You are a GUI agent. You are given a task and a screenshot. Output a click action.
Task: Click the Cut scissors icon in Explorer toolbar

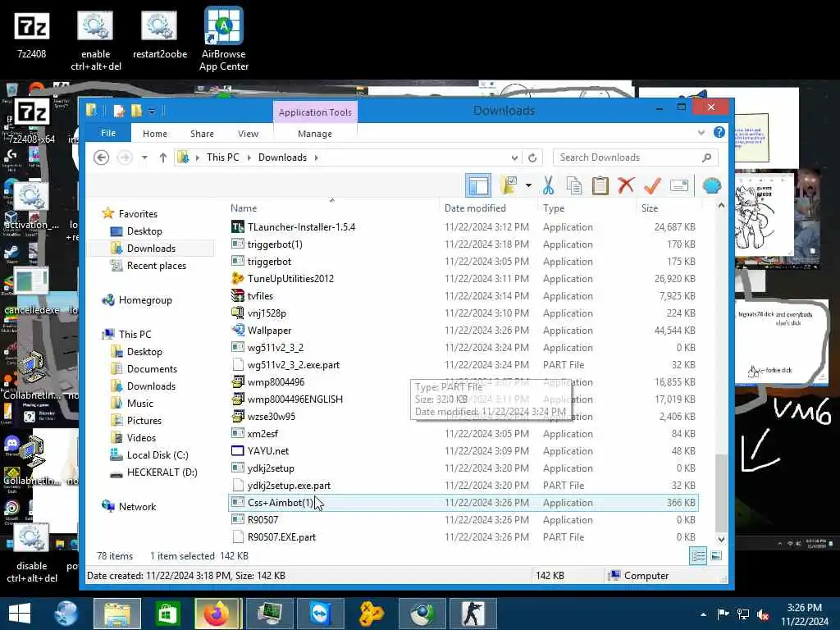(548, 185)
